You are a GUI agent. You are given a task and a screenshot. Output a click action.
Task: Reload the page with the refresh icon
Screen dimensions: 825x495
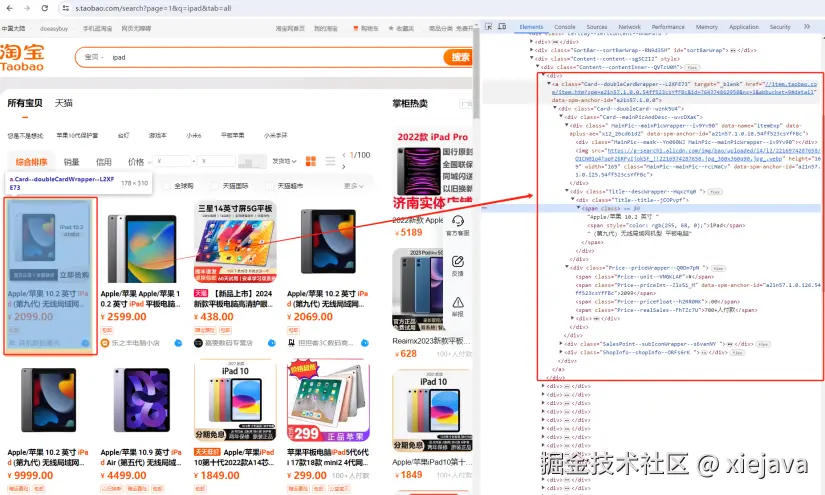[x=45, y=8]
